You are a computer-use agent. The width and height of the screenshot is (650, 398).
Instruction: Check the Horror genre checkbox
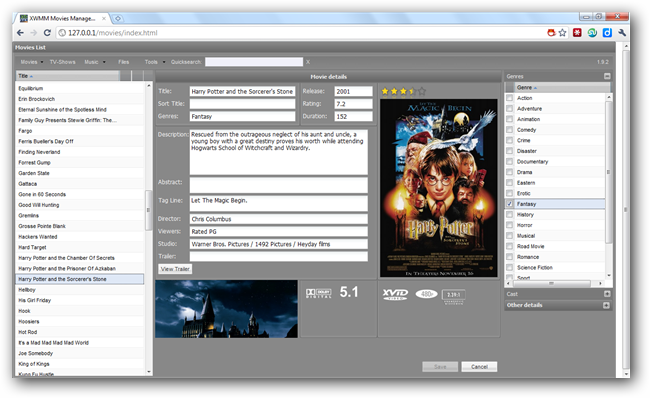(509, 225)
